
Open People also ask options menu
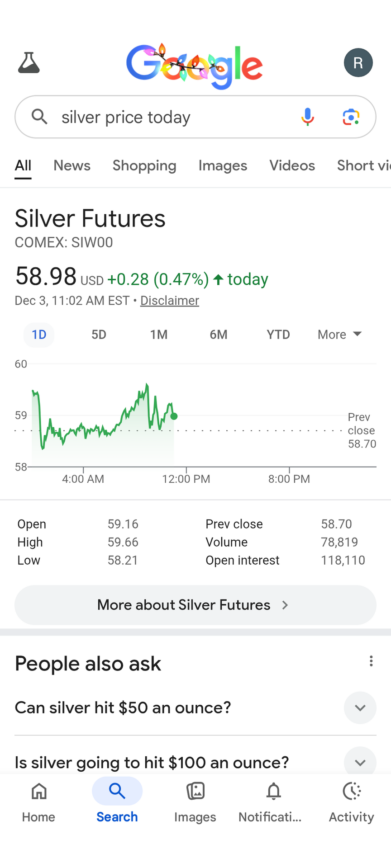[371, 661]
